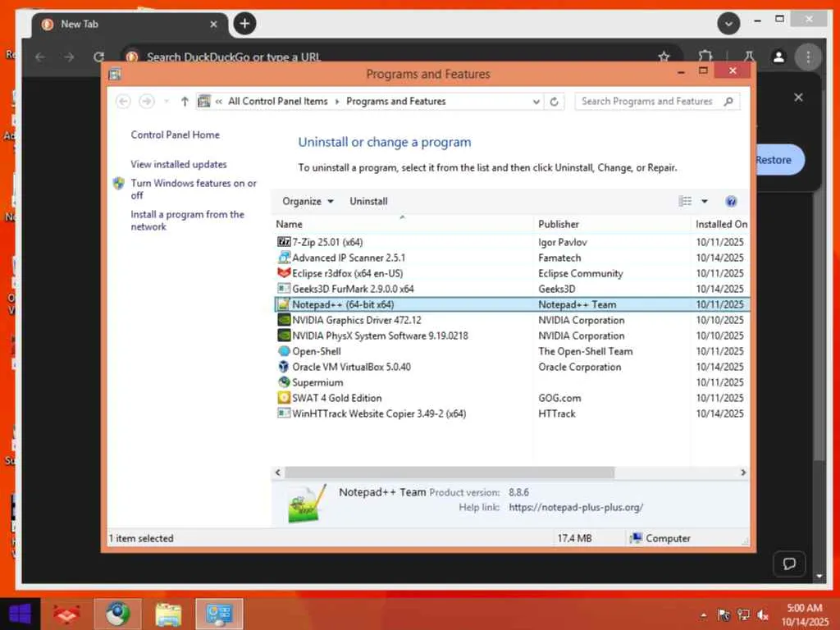The width and height of the screenshot is (840, 630).
Task: Click the Notepad++ row icon
Action: 283,304
